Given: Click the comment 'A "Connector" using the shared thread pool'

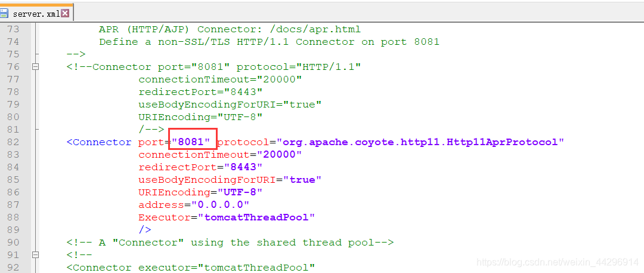Looking at the screenshot, I should [x=236, y=243].
